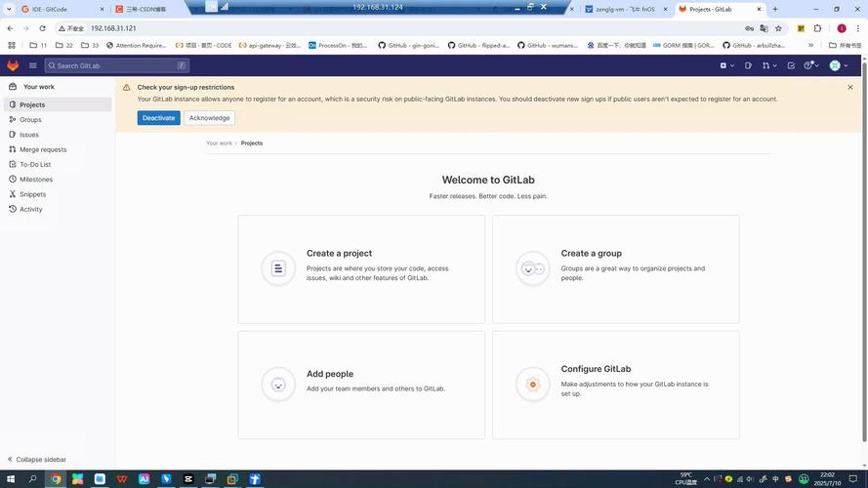The width and height of the screenshot is (868, 488).
Task: Click the page vertical scrollbar
Action: coord(864,252)
